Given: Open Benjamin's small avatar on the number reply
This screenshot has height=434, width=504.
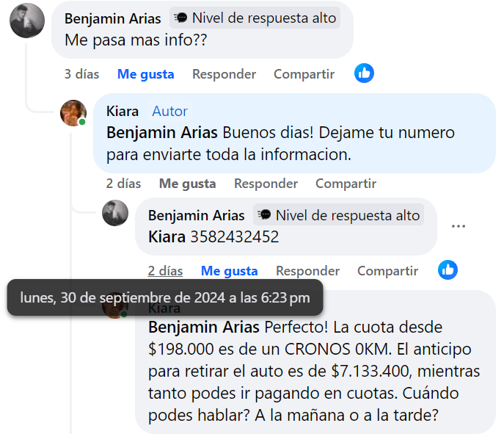Looking at the screenshot, I should [x=115, y=213].
